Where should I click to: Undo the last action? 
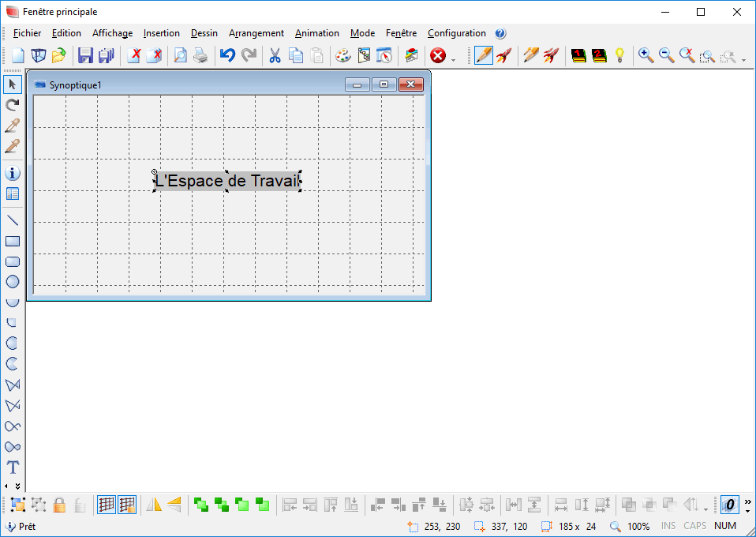coord(227,55)
